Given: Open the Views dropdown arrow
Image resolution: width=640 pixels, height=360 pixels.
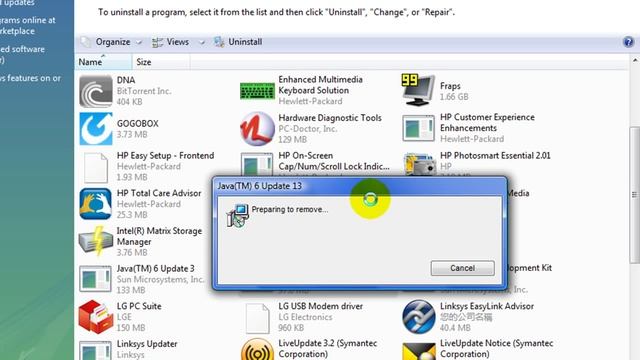Looking at the screenshot, I should pos(202,42).
